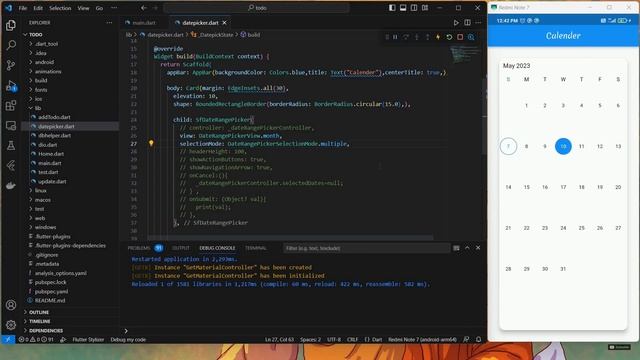Screen dimensions: 640x360
Task: Open editor more actions ellipsis
Action: [478, 23]
